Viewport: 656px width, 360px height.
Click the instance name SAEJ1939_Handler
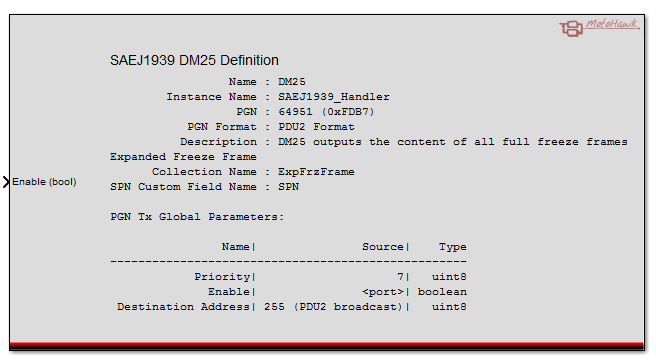[x=334, y=97]
